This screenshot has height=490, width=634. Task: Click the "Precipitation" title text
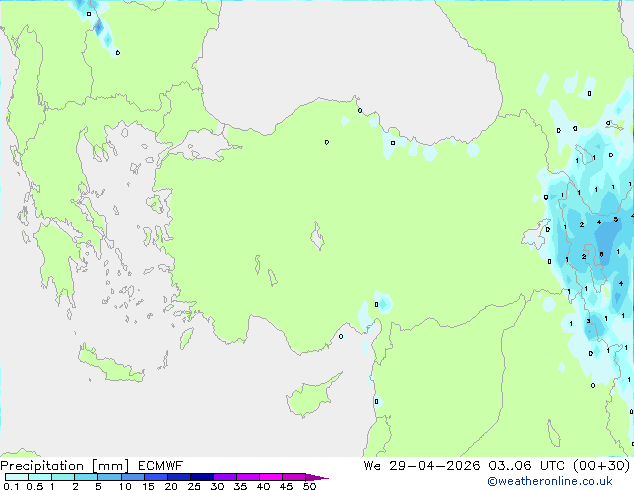tap(42, 466)
